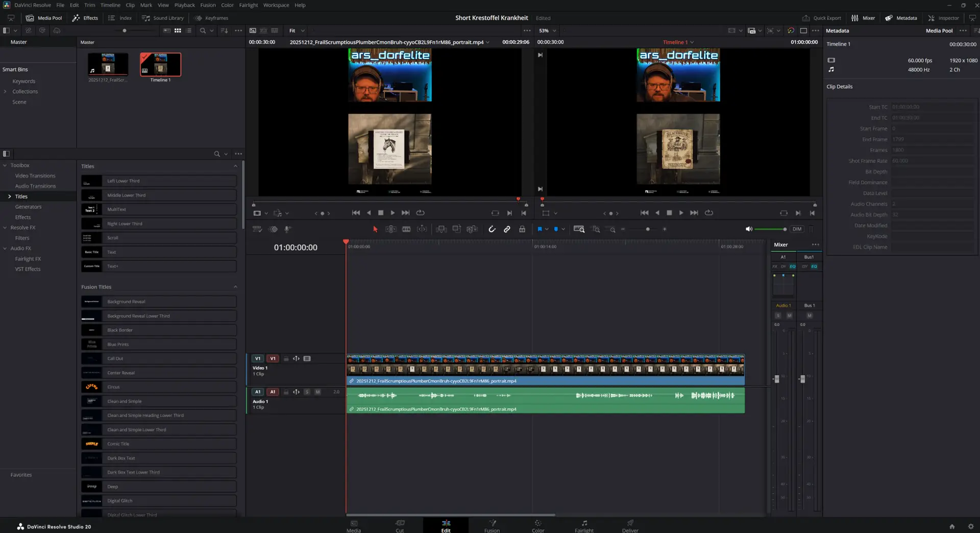Click source viewer Play button
Screen dimensions: 980x533
click(x=393, y=213)
